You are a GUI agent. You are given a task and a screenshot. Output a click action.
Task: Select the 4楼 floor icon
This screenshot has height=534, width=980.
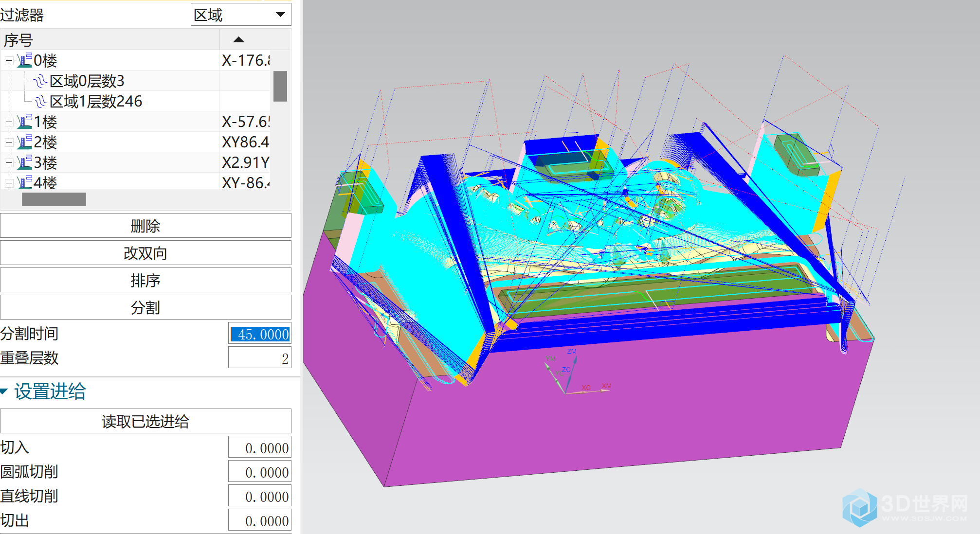pyautogui.click(x=24, y=182)
